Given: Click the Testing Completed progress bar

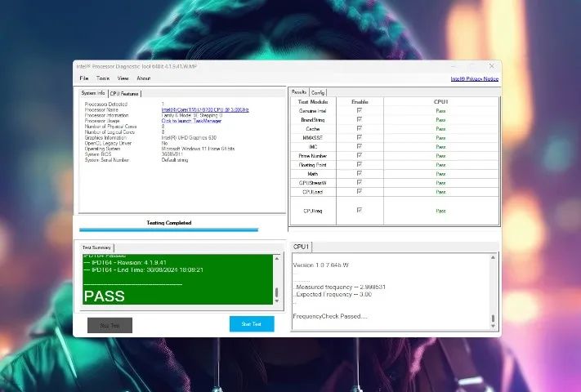Looking at the screenshot, I should coord(168,229).
